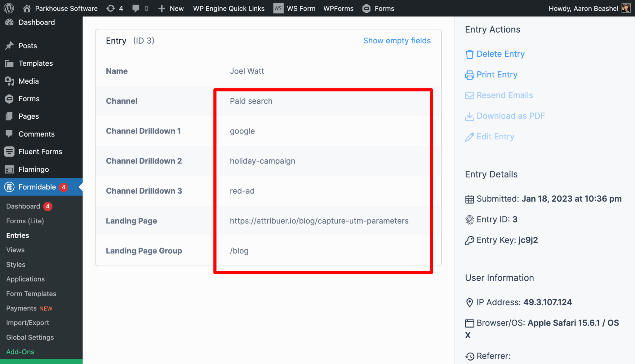635x364 pixels.
Task: Open Applications submenu item
Action: pos(25,279)
